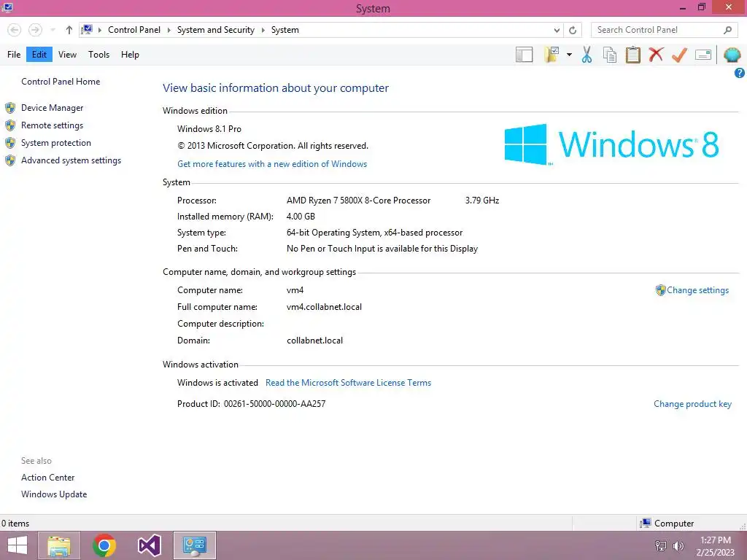Open the File menu
The image size is (747, 560).
point(14,55)
